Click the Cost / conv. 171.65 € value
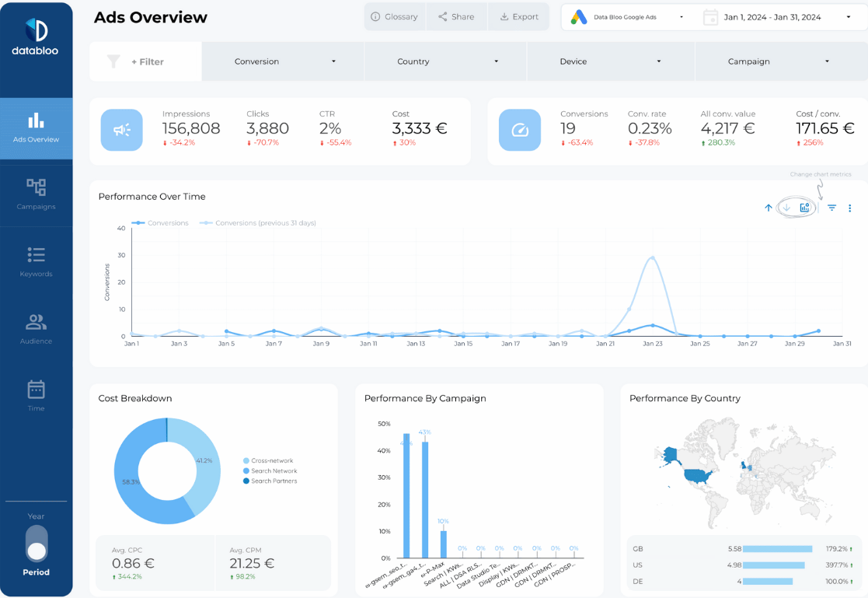Image resolution: width=868 pixels, height=598 pixels. (x=825, y=128)
